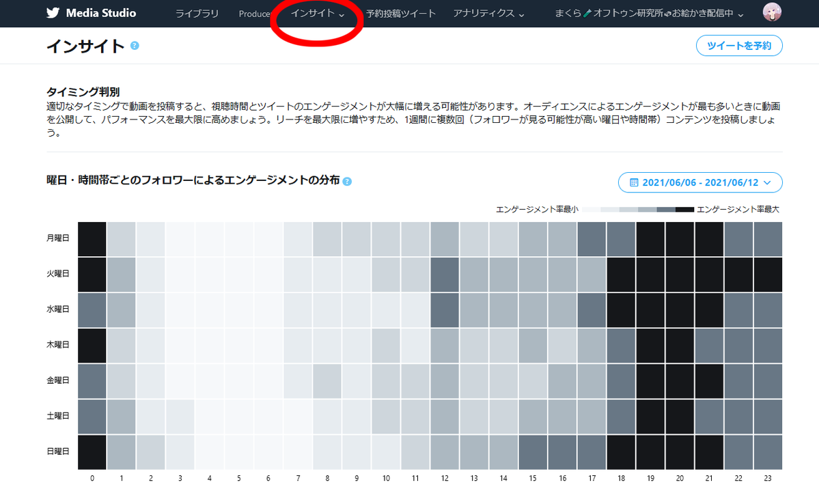Viewport: 819px width, 504px height.
Task: Click the engagement rate gradient legend bar
Action: (x=637, y=209)
